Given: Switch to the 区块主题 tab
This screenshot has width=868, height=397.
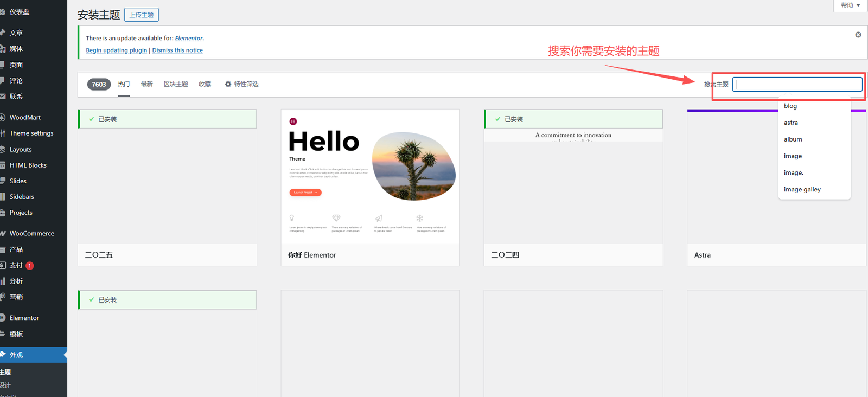Looking at the screenshot, I should point(176,84).
